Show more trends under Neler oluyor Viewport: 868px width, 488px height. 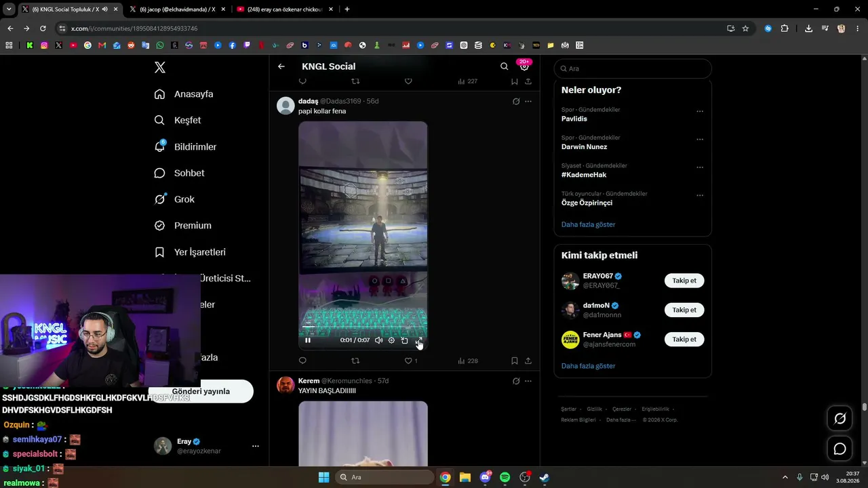589,224
